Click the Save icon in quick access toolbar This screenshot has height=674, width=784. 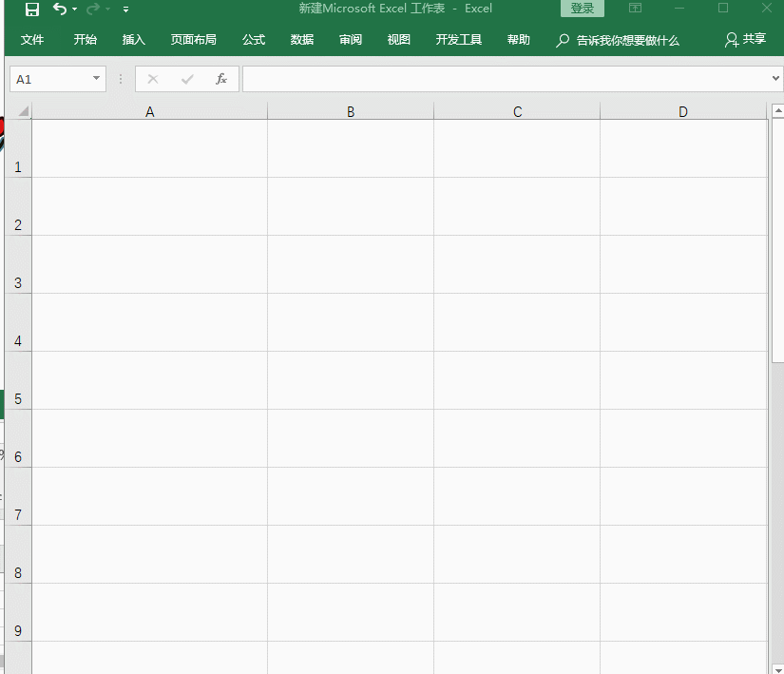(x=32, y=9)
